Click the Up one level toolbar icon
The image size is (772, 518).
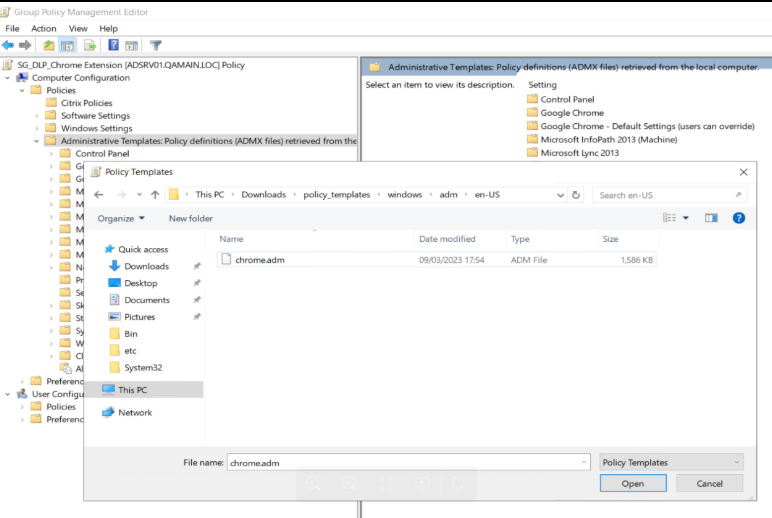(x=48, y=45)
